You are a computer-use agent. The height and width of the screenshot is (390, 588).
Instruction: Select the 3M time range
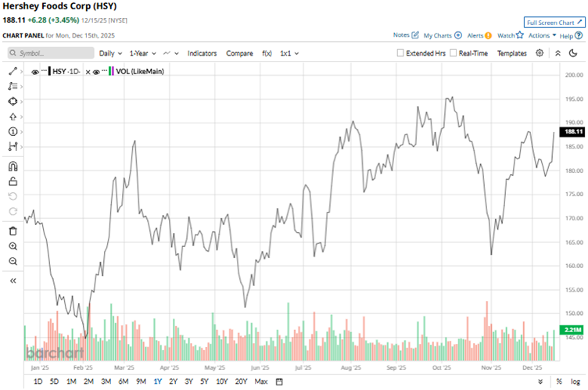click(106, 381)
